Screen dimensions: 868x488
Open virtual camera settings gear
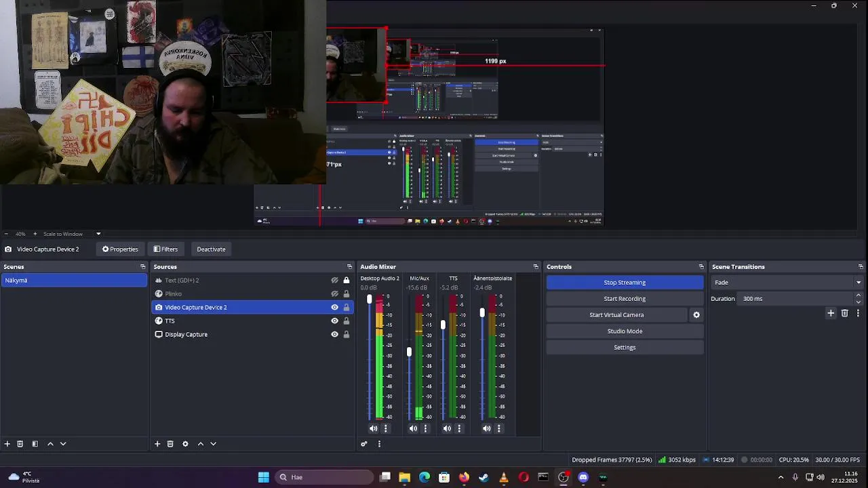(x=696, y=315)
